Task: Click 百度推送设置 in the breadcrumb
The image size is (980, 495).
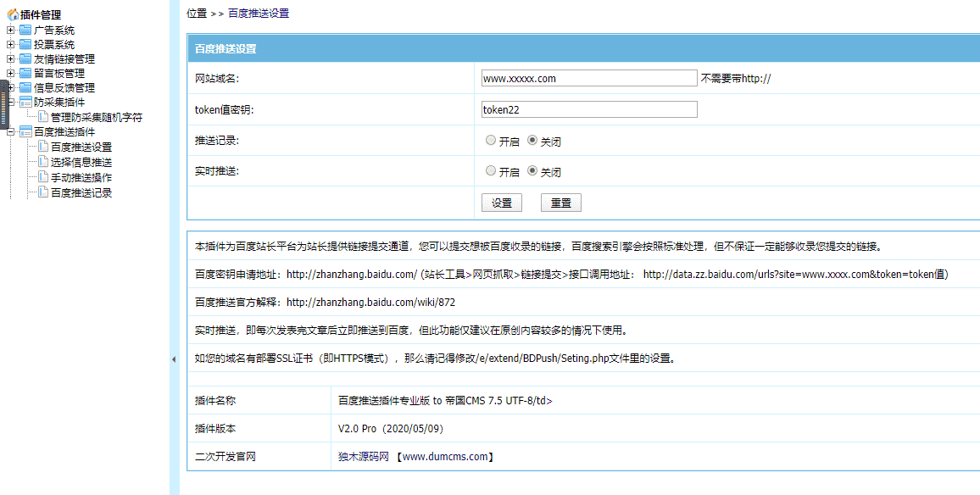Action: point(259,13)
